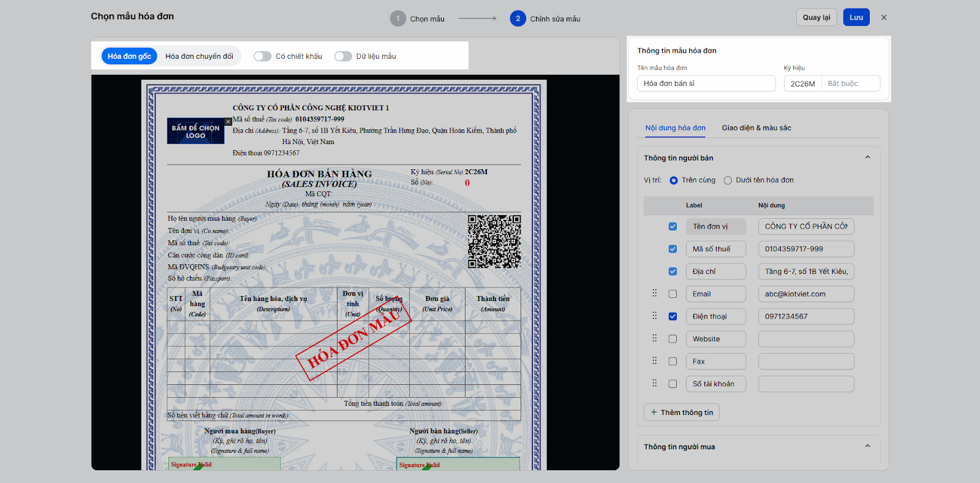Screen dimensions: 980x483
Task: Edit the phone value 0971234567
Action: [x=806, y=316]
